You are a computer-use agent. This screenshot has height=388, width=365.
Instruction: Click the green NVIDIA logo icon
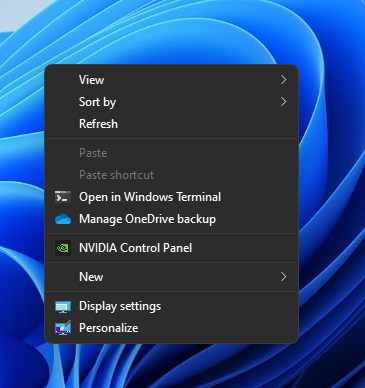pyautogui.click(x=63, y=248)
